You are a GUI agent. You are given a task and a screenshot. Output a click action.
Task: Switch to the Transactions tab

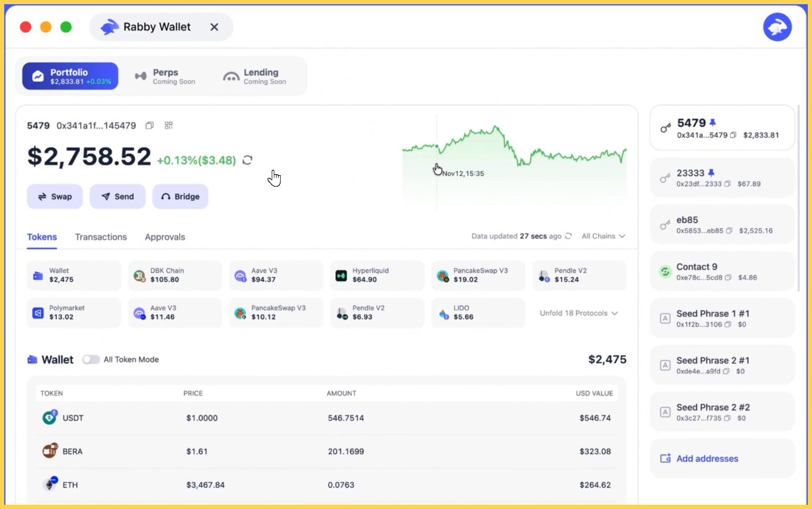101,237
